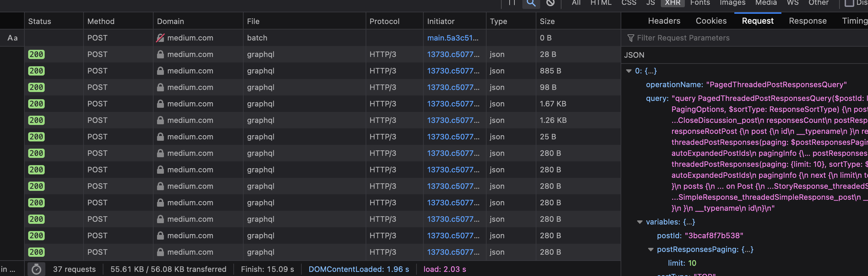868x276 pixels.
Task: Toggle the search magnifier icon
Action: click(x=531, y=3)
